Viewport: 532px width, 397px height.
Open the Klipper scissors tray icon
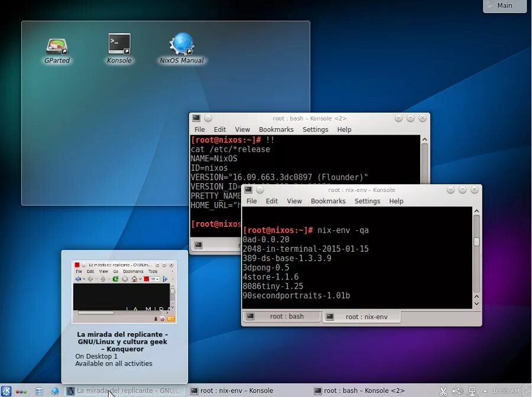tap(443, 391)
